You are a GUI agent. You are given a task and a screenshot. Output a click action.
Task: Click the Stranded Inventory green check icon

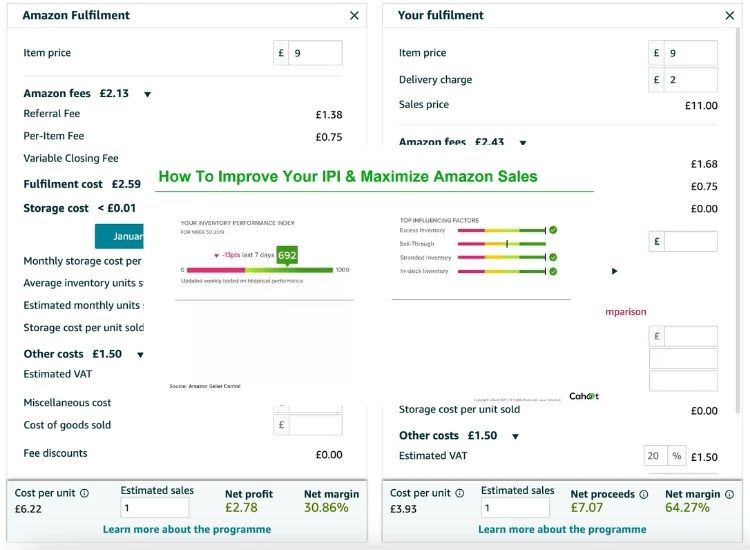[553, 258]
